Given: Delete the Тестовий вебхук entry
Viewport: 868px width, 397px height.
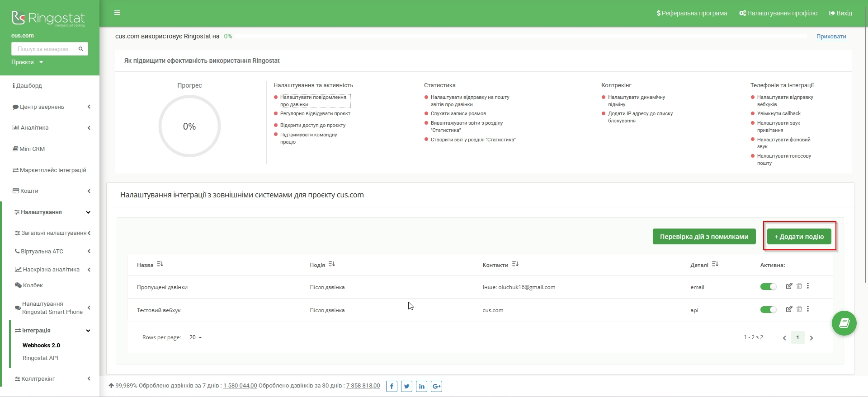Looking at the screenshot, I should [x=799, y=309].
